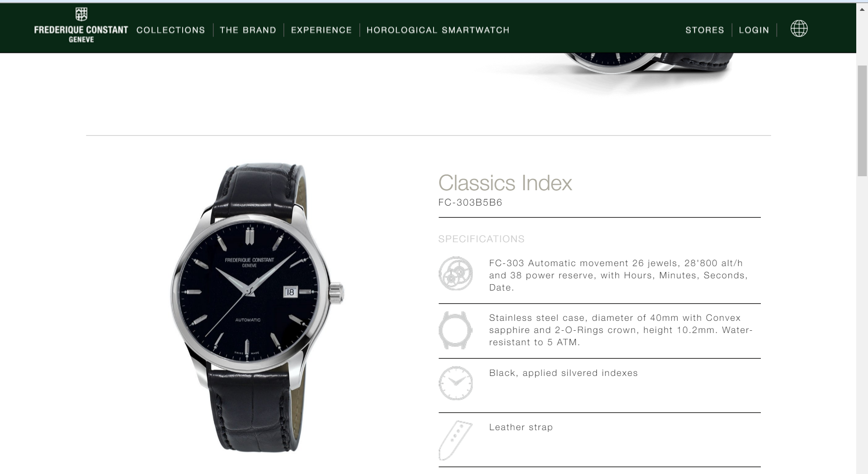868x474 pixels.
Task: Open The Brand menu
Action: 248,30
